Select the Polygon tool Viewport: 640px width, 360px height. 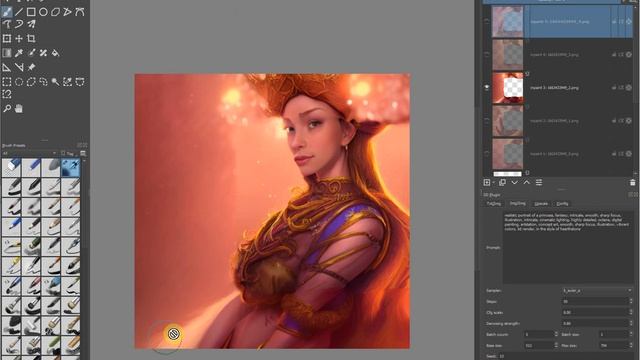pos(56,12)
